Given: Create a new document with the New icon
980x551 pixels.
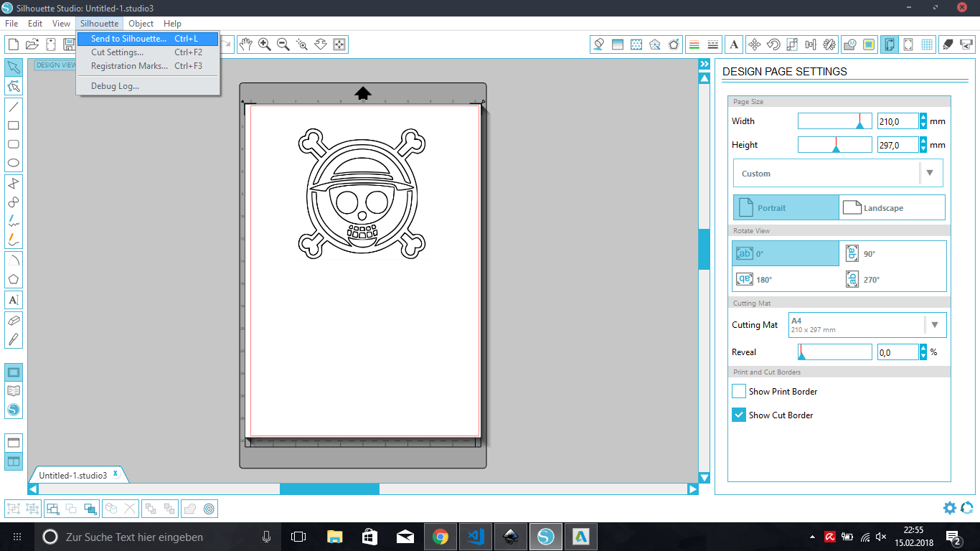Looking at the screenshot, I should click(13, 44).
